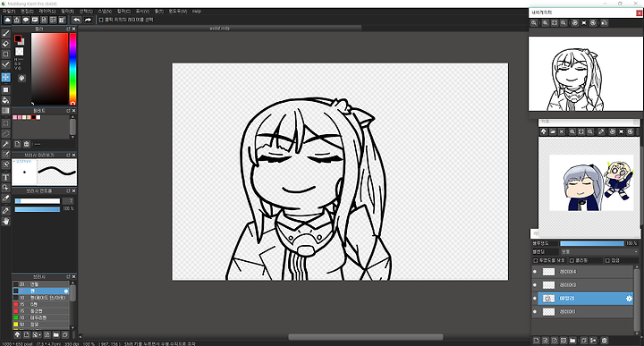Open the File menu

pos(9,11)
